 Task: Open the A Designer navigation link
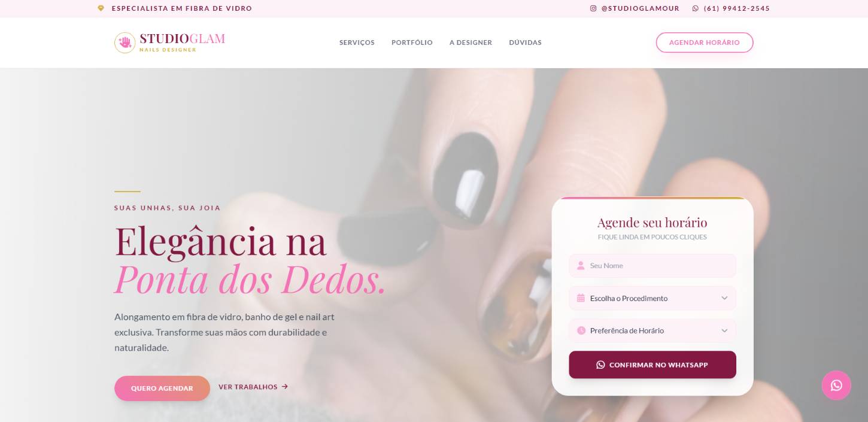(x=471, y=42)
